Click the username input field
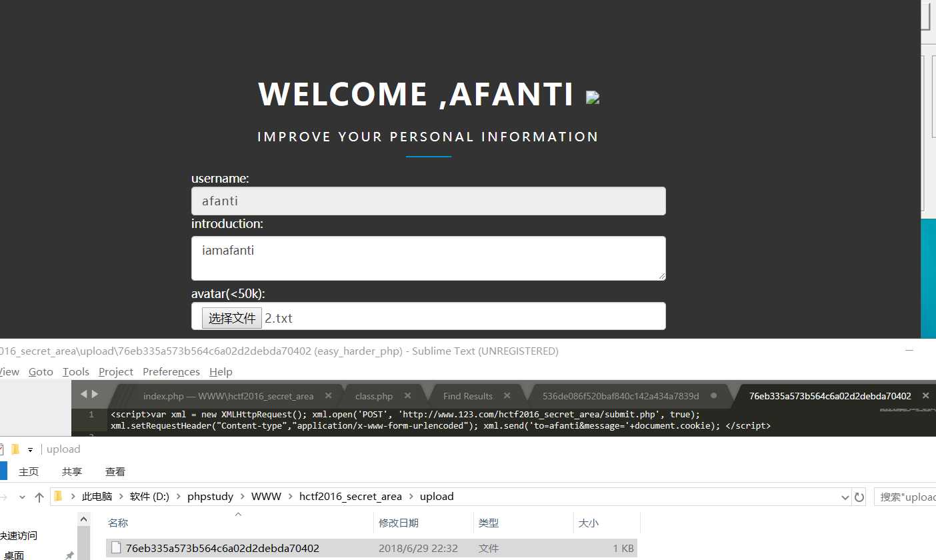This screenshot has width=936, height=560. pos(429,201)
